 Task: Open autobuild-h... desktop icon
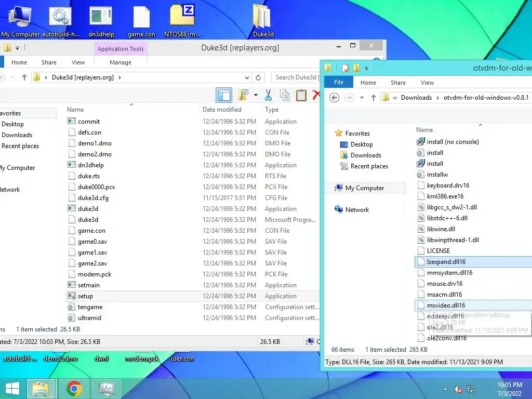(x=60, y=20)
